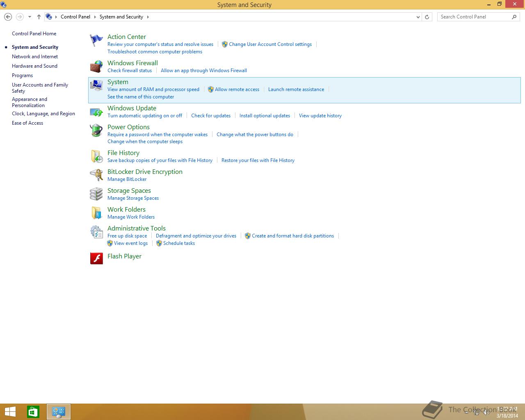The image size is (525, 420).
Task: Click Check firewall status
Action: (130, 71)
